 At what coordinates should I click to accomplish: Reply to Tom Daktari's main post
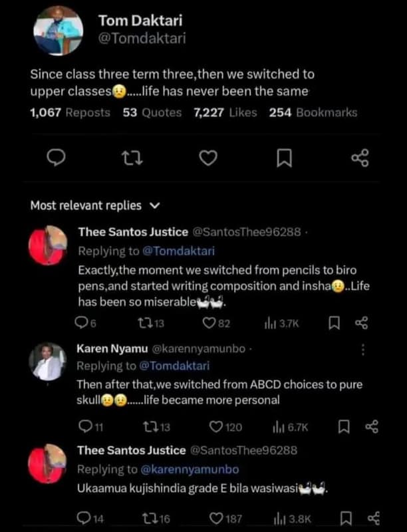coord(58,158)
